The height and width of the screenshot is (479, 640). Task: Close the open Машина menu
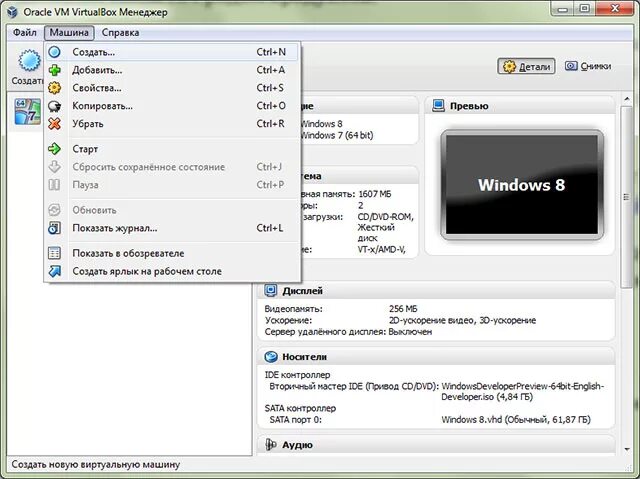click(x=69, y=33)
